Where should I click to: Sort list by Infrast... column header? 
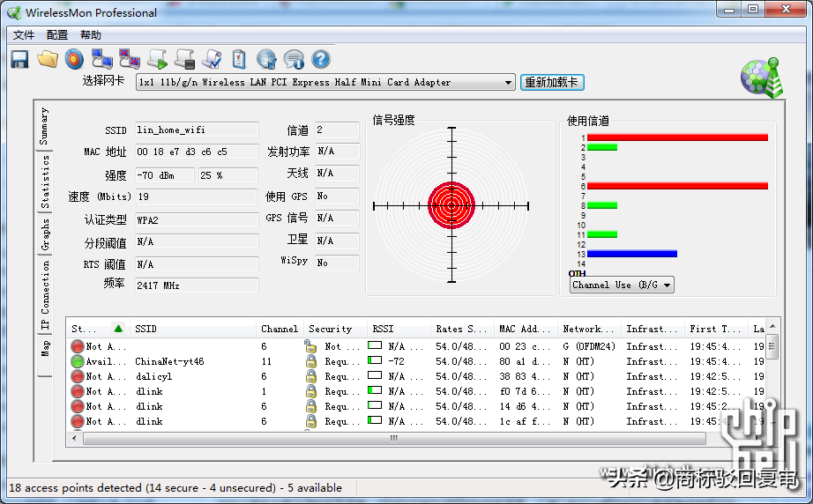click(x=653, y=329)
